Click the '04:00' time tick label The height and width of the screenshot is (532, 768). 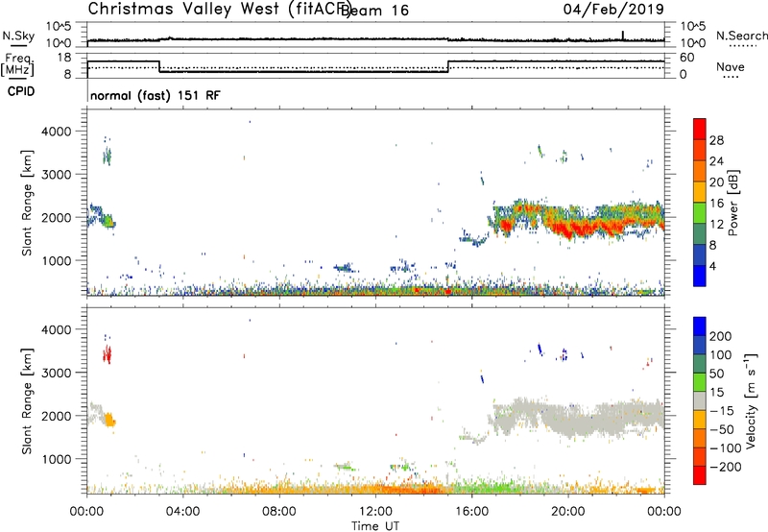[x=182, y=512]
